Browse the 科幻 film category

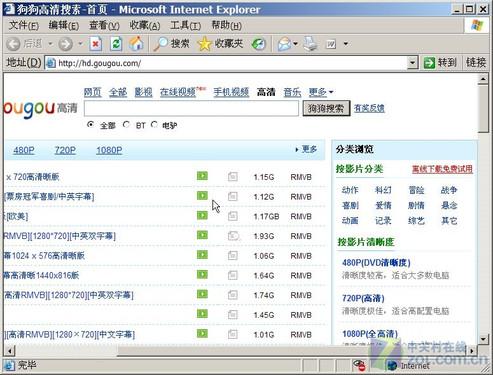383,190
